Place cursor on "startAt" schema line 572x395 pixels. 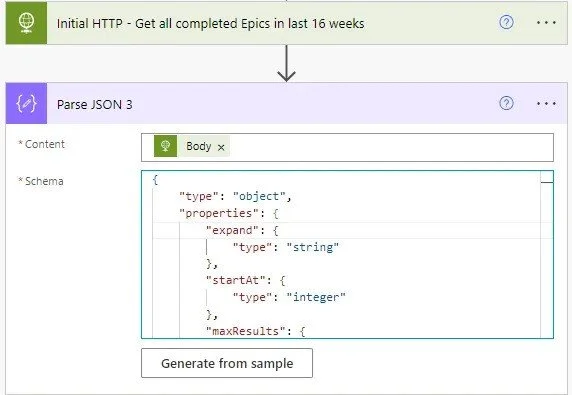pyautogui.click(x=246, y=280)
